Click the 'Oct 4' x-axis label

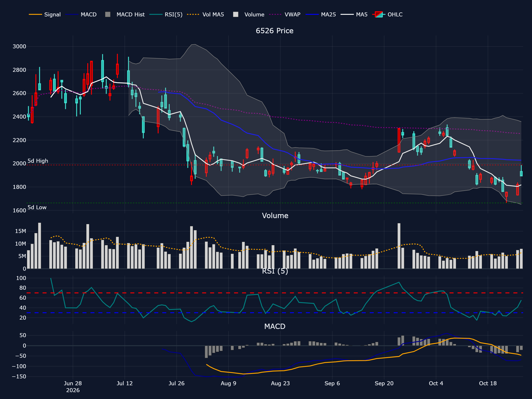(x=436, y=383)
